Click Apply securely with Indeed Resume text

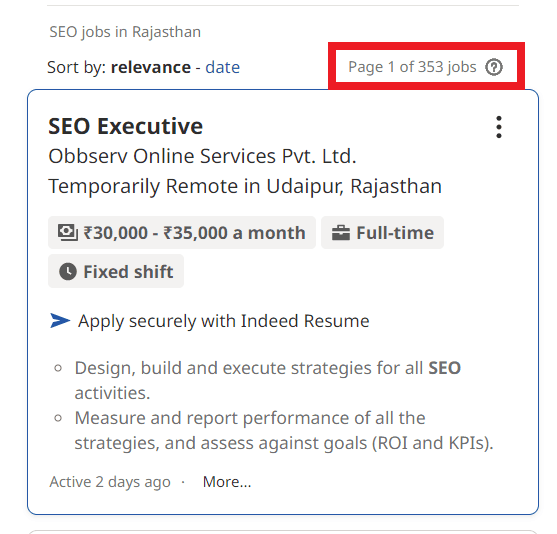224,321
